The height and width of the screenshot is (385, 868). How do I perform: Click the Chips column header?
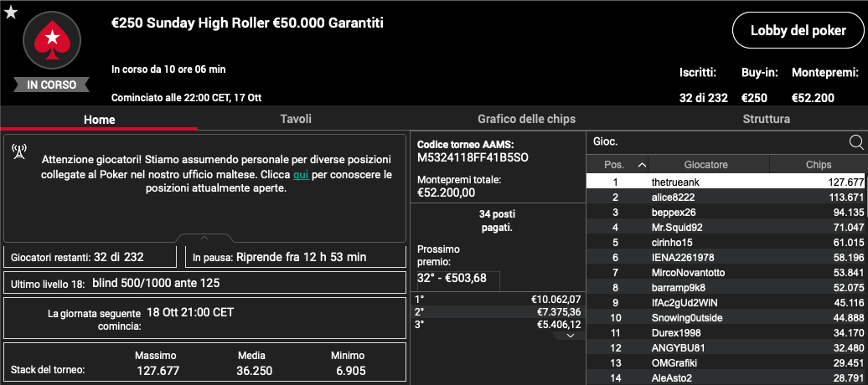(819, 165)
